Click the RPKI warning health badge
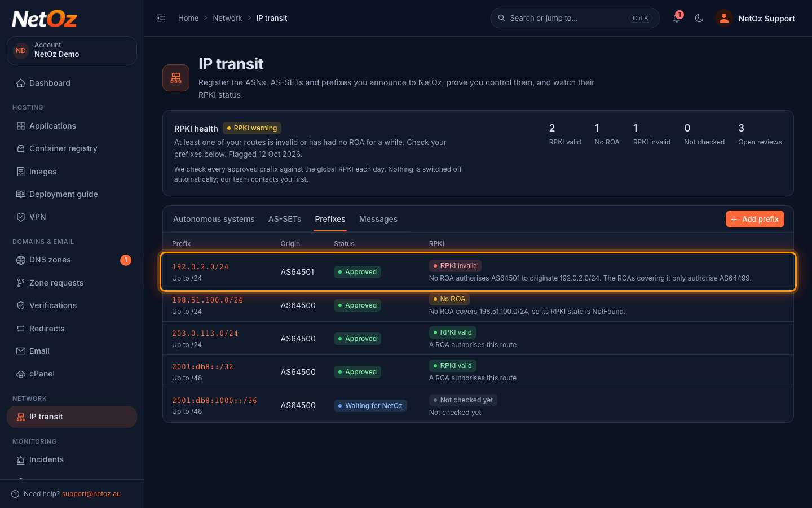 point(252,128)
